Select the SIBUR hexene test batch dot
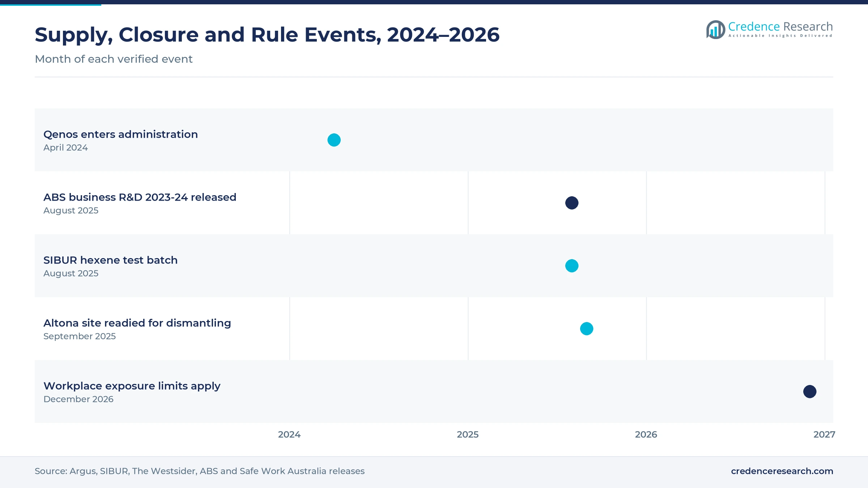 572,266
